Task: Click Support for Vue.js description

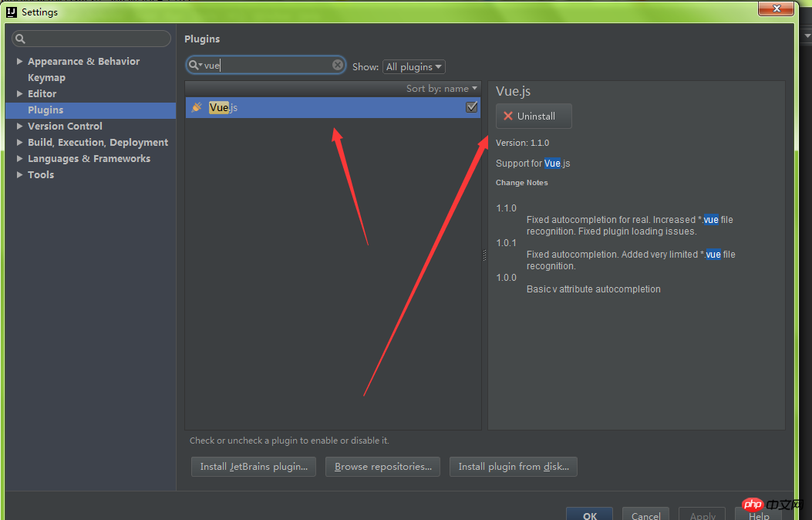Action: point(533,163)
